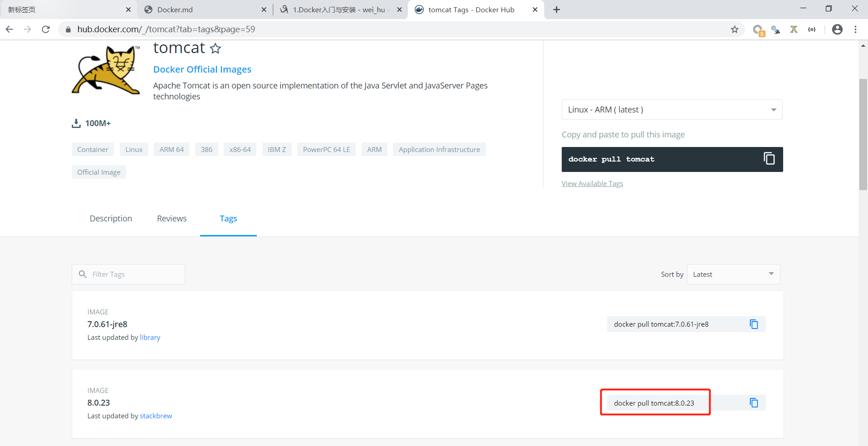Screen dimensions: 868x446
Task: Close the 1.Docker入门与安装 tab
Action: pos(399,10)
